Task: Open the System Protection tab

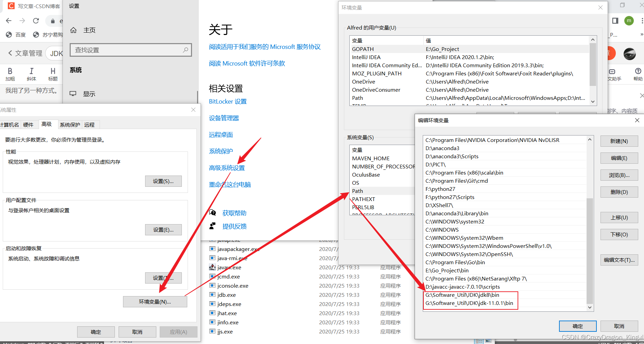Action: (x=70, y=125)
